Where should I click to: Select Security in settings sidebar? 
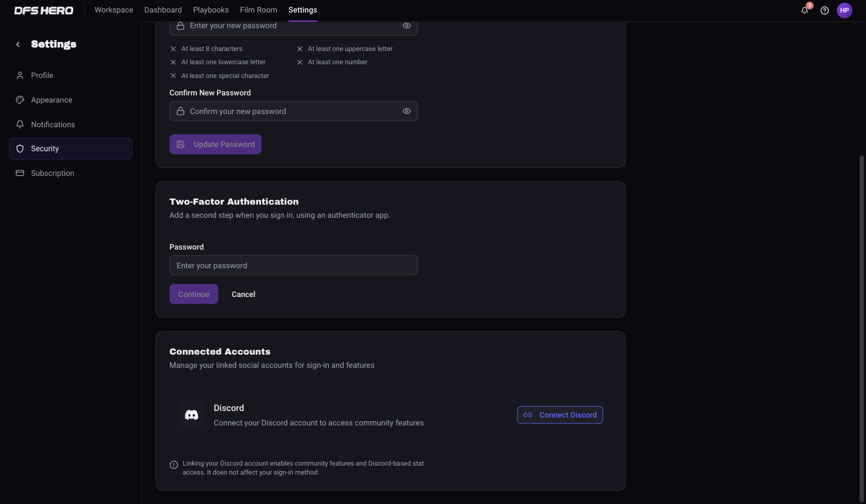coord(71,149)
